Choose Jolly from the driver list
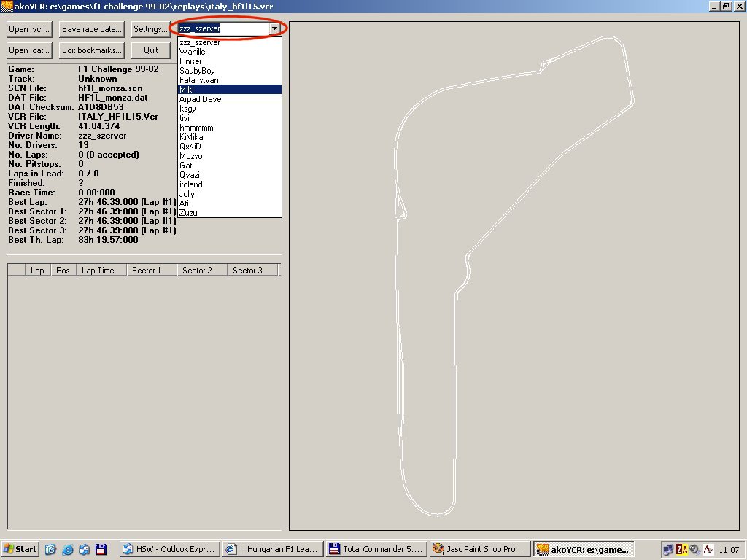Viewport: 747px width, 560px height. click(x=230, y=194)
